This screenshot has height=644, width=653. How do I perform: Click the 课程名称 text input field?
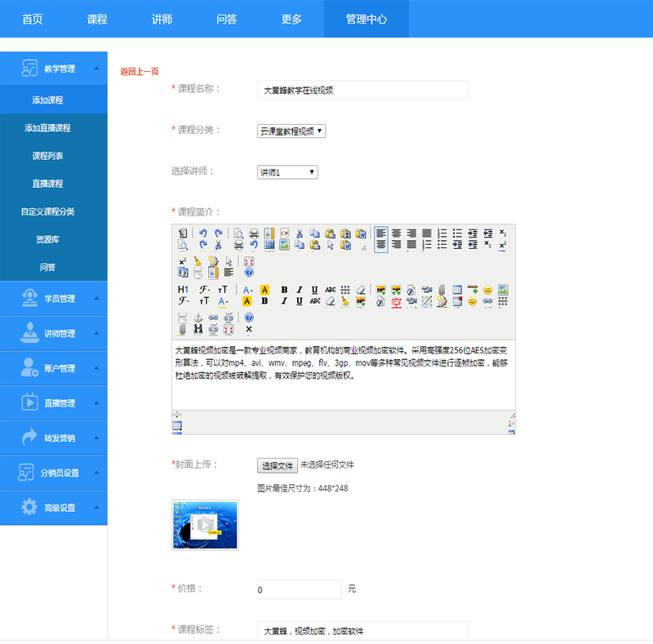click(x=362, y=90)
